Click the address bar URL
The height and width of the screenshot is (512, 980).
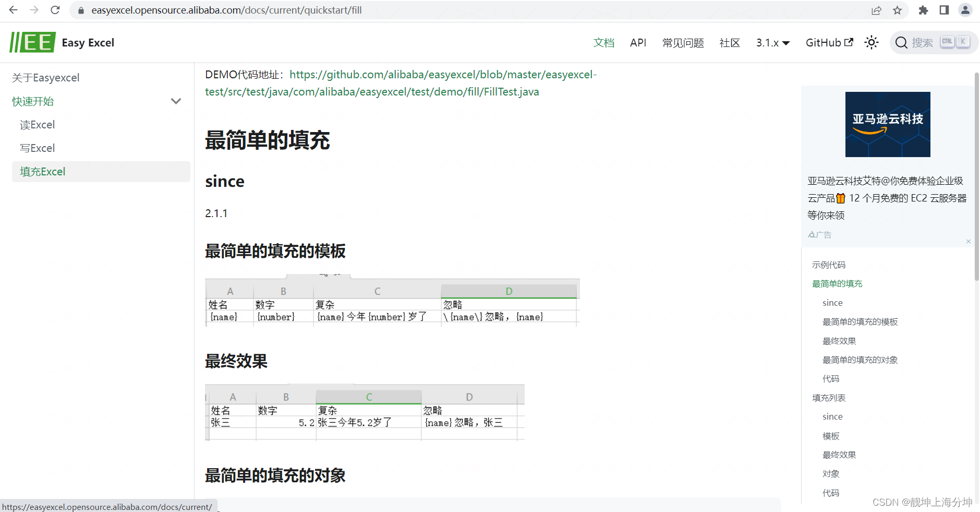[x=226, y=10]
